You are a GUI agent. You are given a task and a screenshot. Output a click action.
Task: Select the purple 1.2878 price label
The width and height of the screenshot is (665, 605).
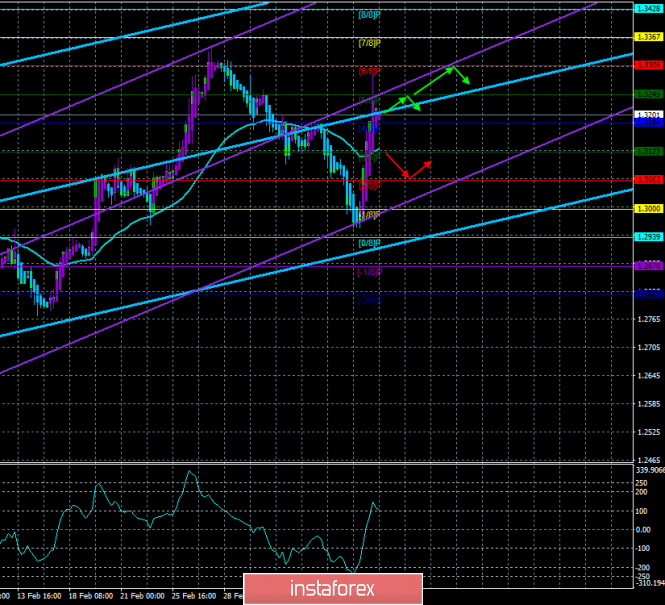(x=649, y=266)
